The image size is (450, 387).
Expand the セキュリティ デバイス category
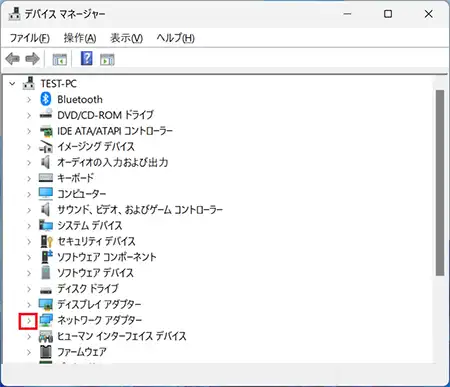click(x=29, y=242)
